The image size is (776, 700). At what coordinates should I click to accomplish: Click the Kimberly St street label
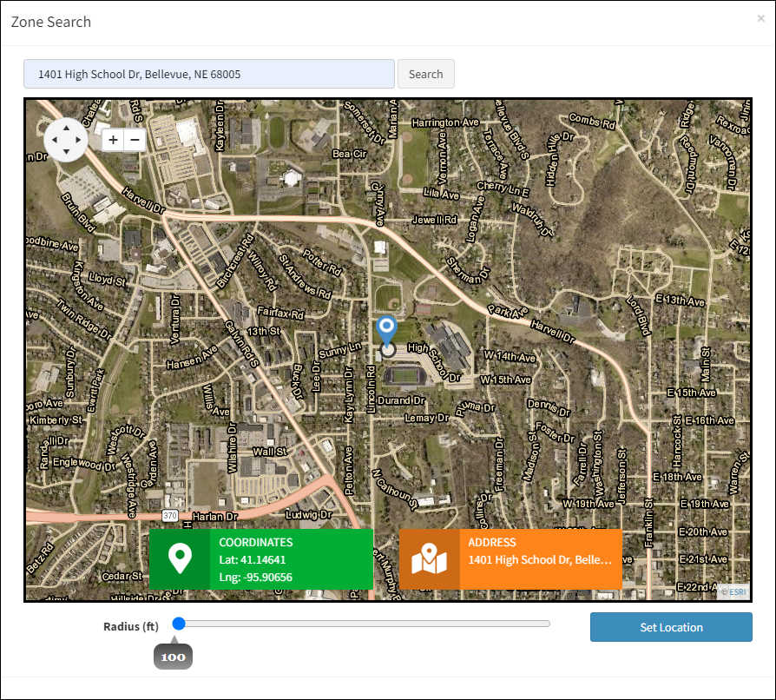56,419
